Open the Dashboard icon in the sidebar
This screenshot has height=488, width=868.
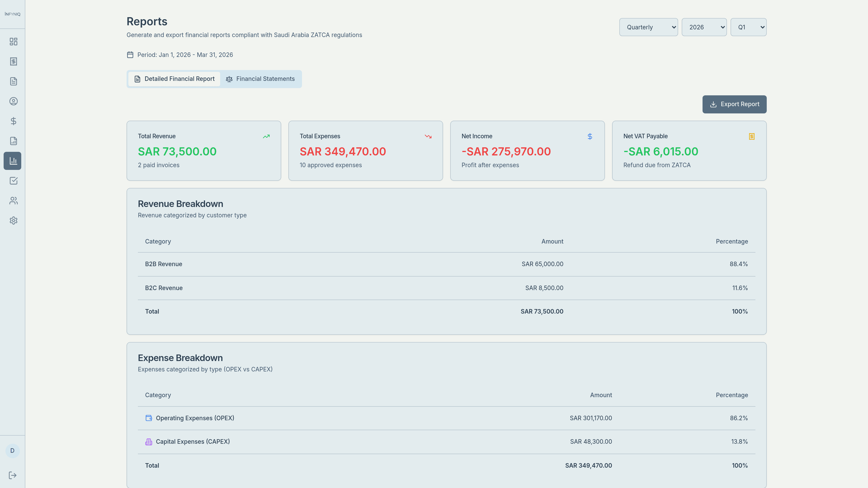(x=13, y=42)
